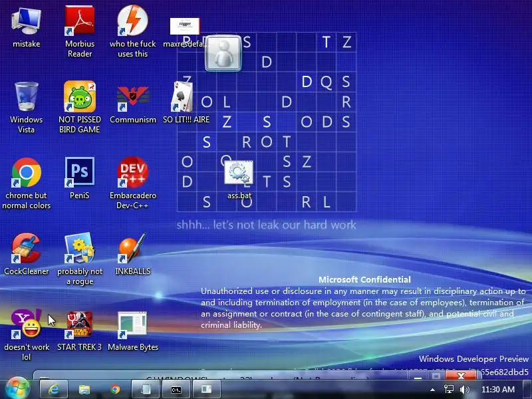Open the Communism desktop shortcut
The width and height of the screenshot is (532, 399).
point(132,98)
